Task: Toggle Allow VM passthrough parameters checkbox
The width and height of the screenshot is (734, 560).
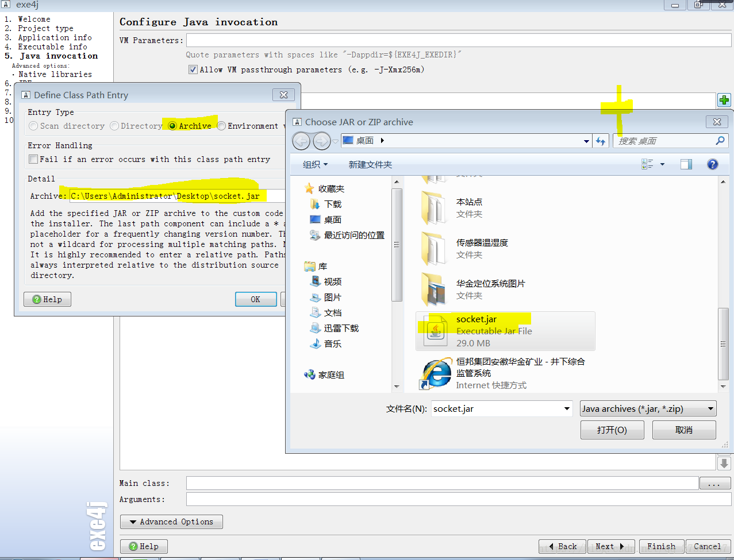Action: (x=193, y=69)
